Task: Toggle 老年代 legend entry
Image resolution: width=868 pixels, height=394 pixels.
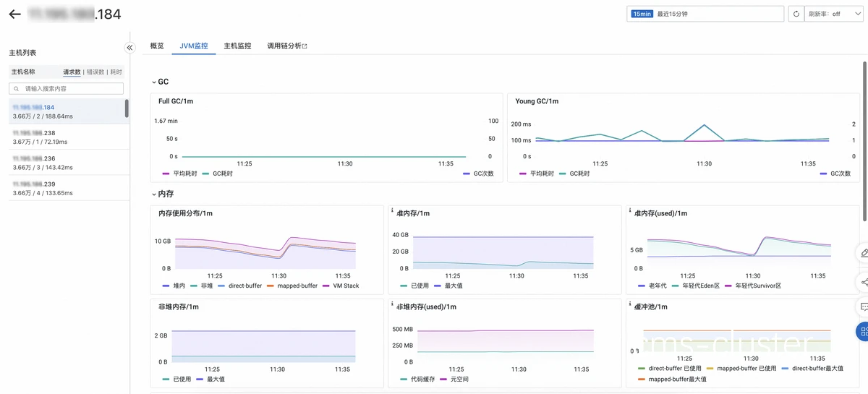Action: point(651,286)
